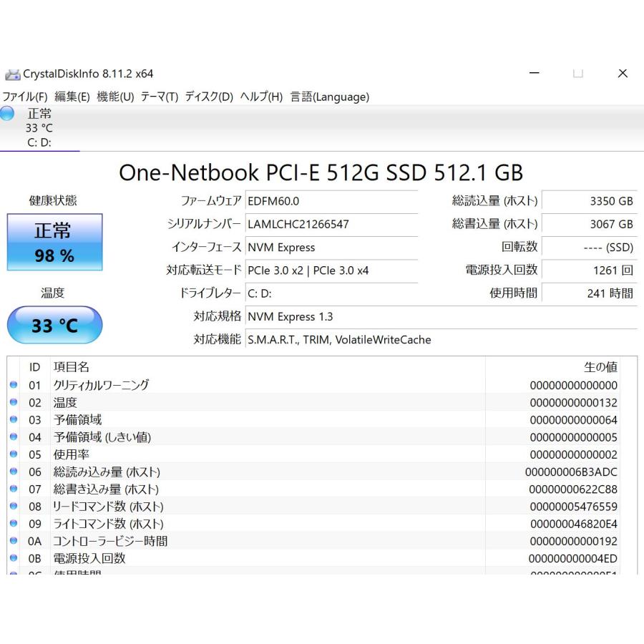
Task: Click the blue disk status orb
Action: (x=7, y=113)
